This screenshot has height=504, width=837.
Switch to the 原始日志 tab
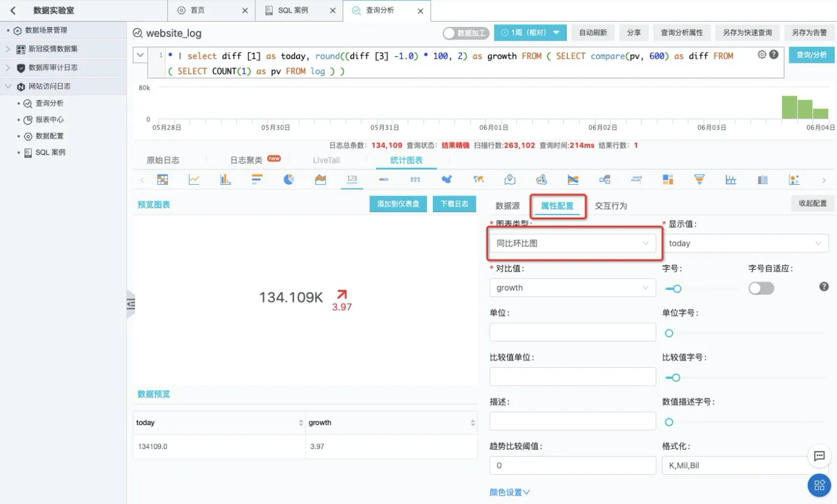[x=163, y=160]
